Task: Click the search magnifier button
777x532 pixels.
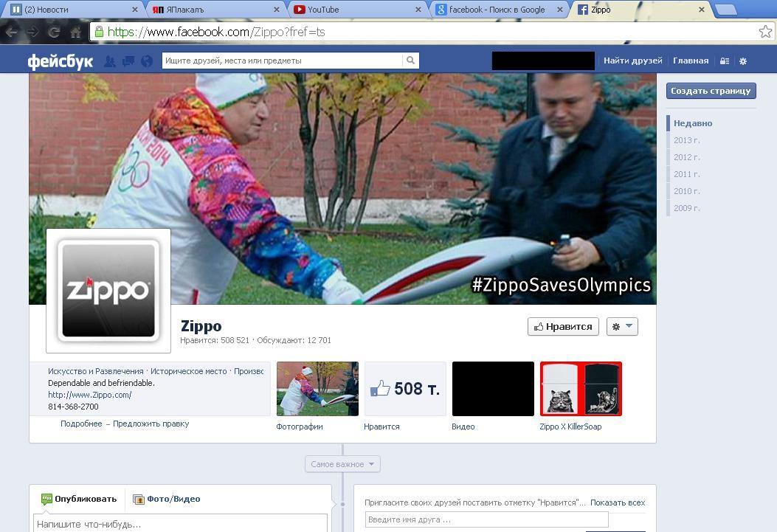Action: [410, 61]
